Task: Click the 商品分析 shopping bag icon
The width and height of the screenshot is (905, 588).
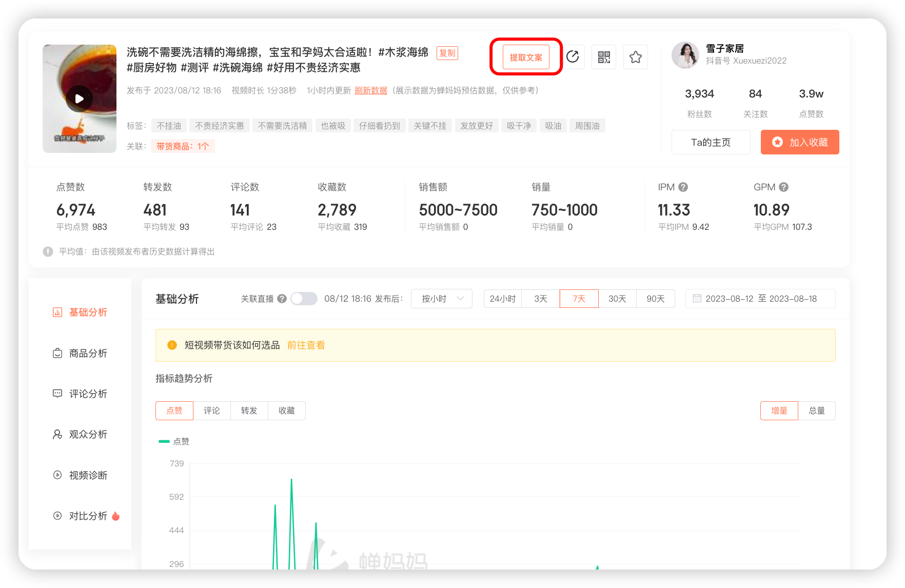Action: (x=57, y=353)
